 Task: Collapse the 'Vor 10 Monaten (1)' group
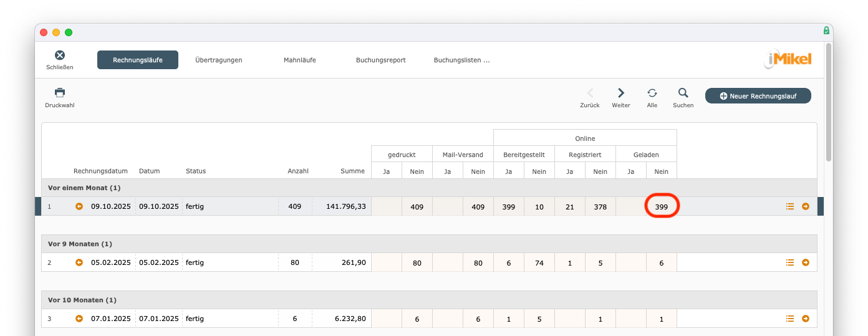[x=82, y=300]
